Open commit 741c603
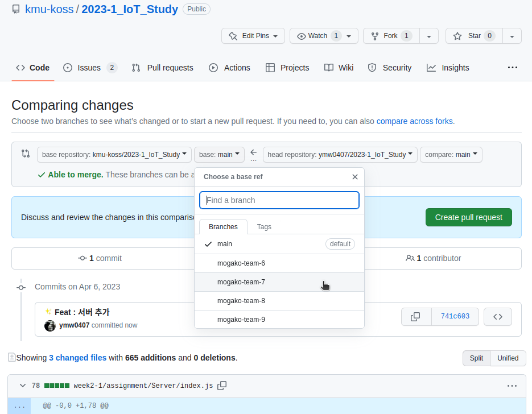Image resolution: width=532 pixels, height=414 pixels. (x=455, y=316)
